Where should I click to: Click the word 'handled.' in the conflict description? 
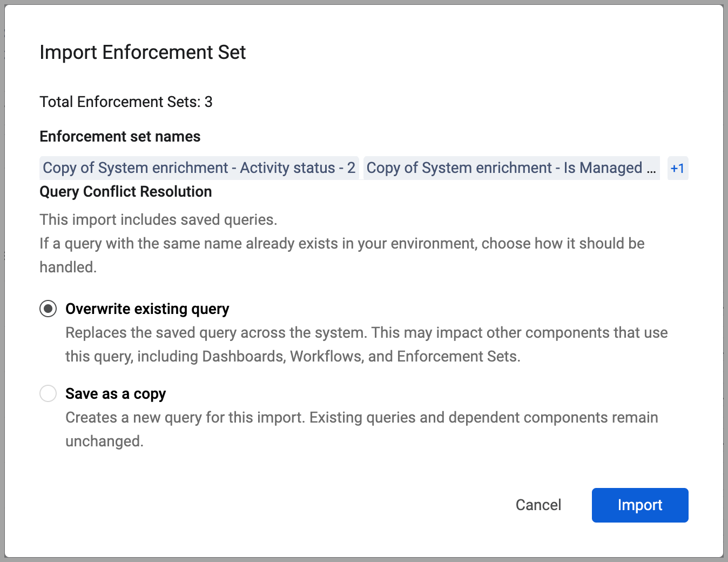(x=68, y=267)
